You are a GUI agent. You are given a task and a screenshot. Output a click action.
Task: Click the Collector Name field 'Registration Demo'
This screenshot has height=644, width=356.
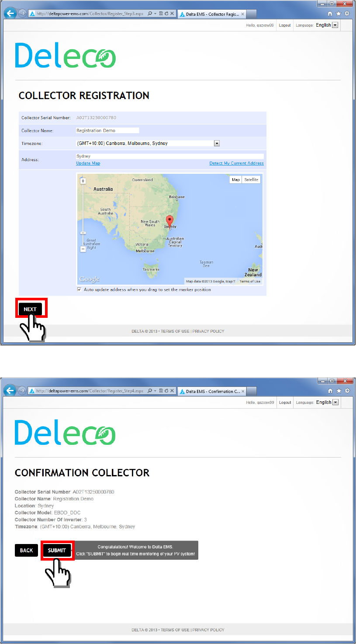point(107,130)
